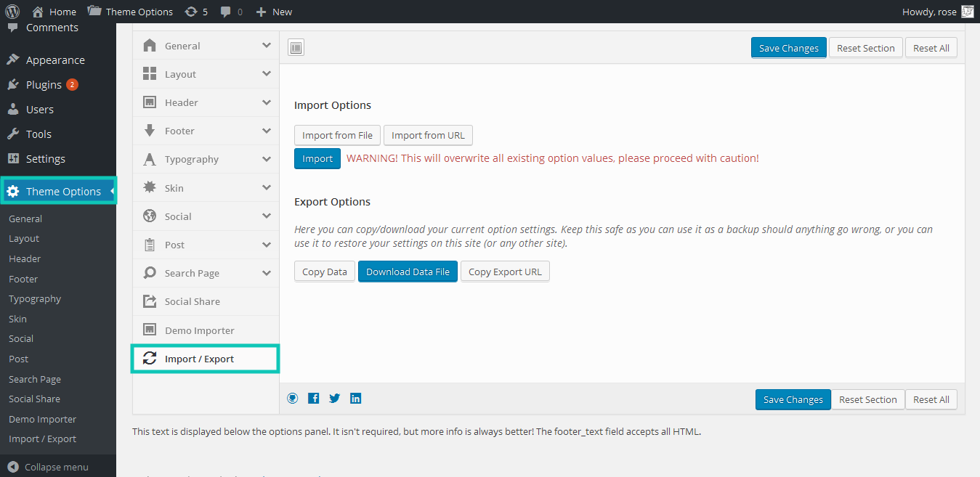Click the New plus icon
This screenshot has width=980, height=477.
(x=262, y=12)
